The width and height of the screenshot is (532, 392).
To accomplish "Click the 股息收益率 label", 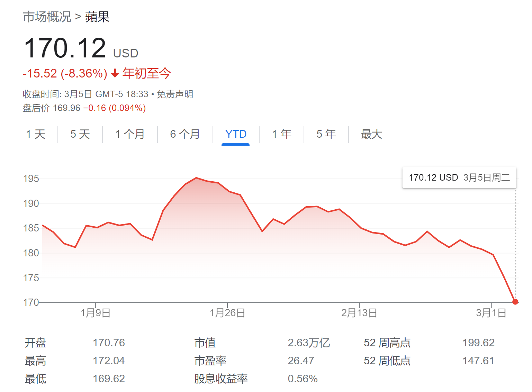I will [x=221, y=379].
